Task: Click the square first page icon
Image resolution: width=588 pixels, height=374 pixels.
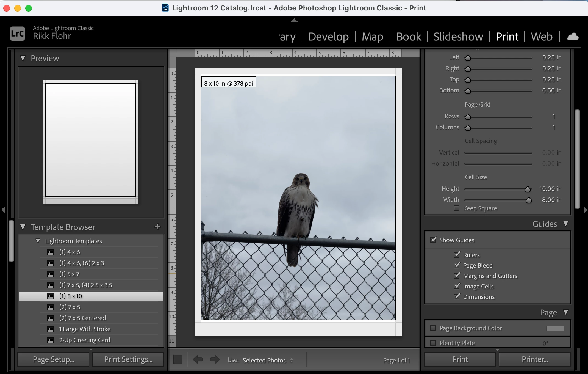Action: (178, 359)
